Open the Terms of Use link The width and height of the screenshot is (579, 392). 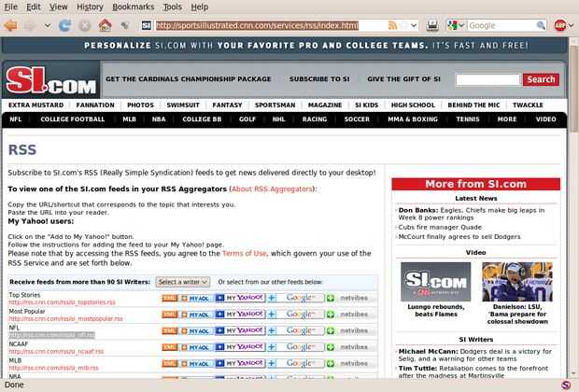click(244, 254)
